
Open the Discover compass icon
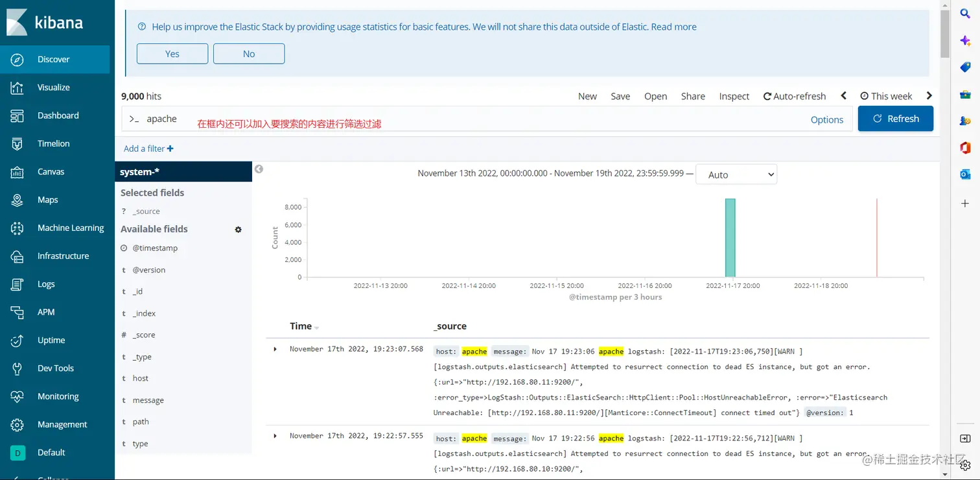(x=17, y=60)
